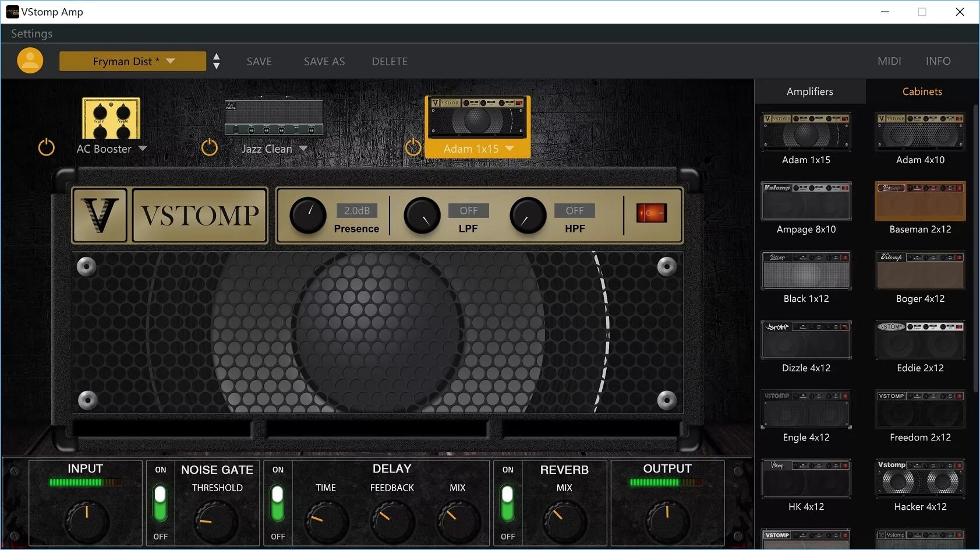Viewport: 980px width, 550px height.
Task: Click the VSTOMP logo plate
Action: pyautogui.click(x=200, y=216)
